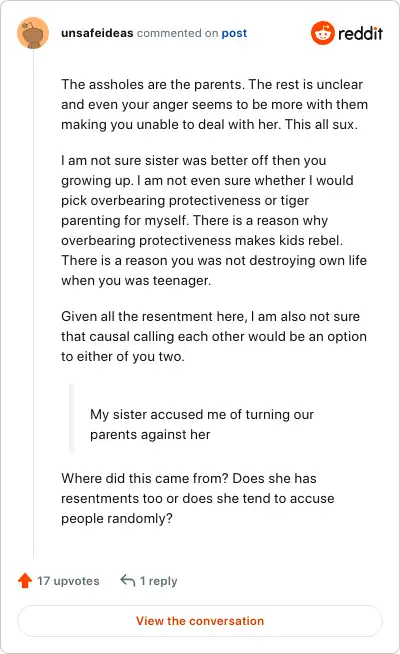The image size is (400, 654).
Task: Click the "commented on" header text
Action: click(177, 33)
